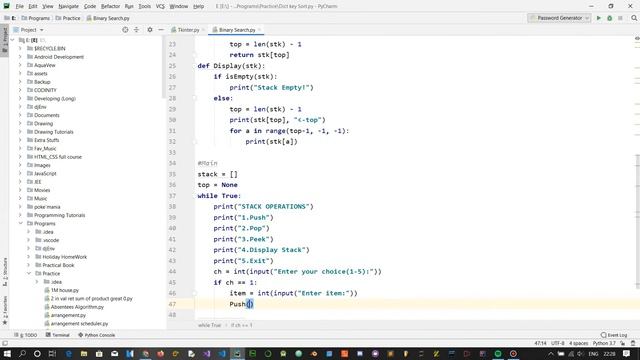Run the Password Generator configuration
The width and height of the screenshot is (640, 360).
tap(599, 18)
